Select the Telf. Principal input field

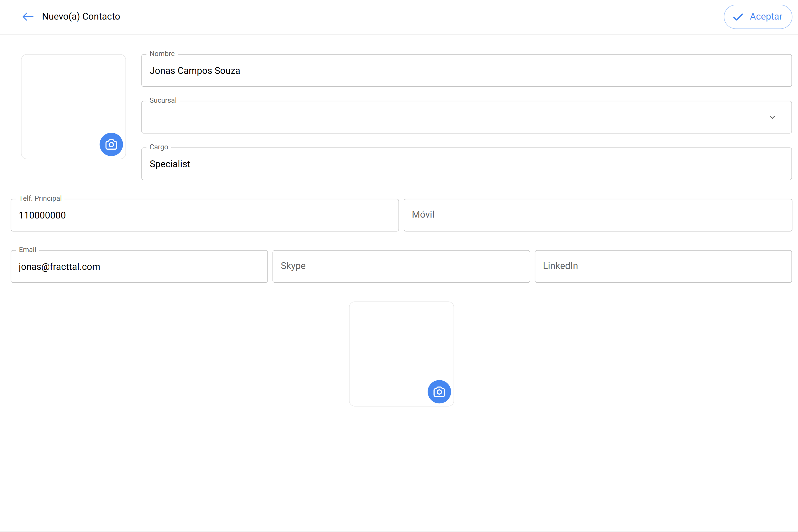coord(204,215)
